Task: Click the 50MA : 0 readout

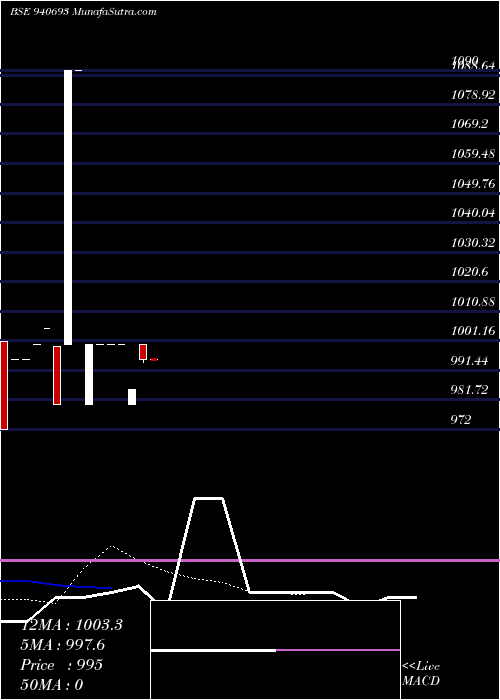Action: point(52,685)
